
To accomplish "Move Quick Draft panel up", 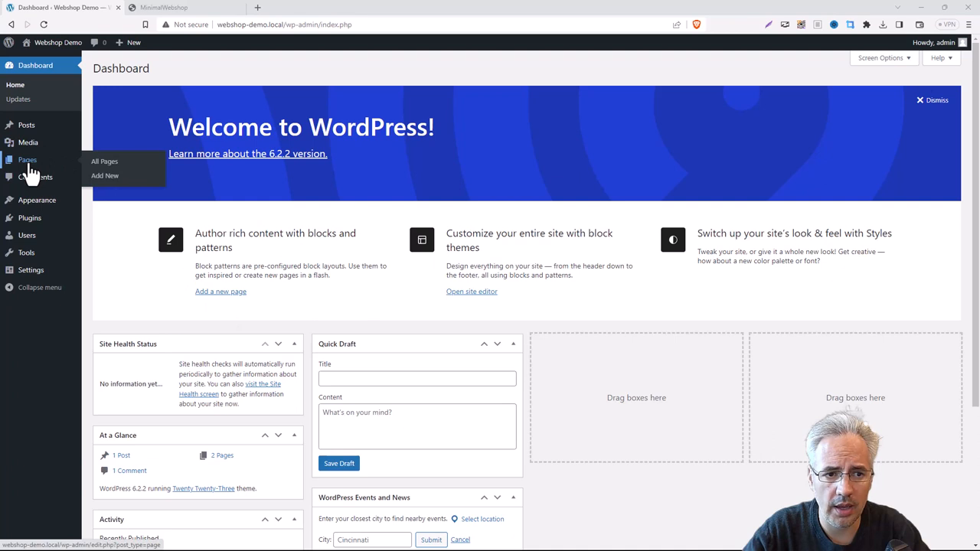I will click(484, 344).
